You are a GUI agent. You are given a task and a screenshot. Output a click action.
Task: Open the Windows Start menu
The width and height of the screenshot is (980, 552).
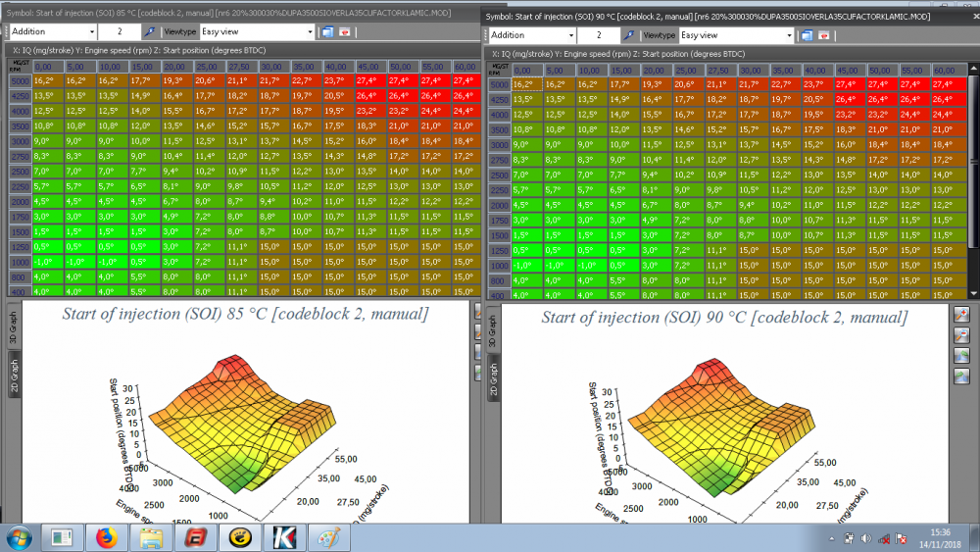tap(19, 537)
